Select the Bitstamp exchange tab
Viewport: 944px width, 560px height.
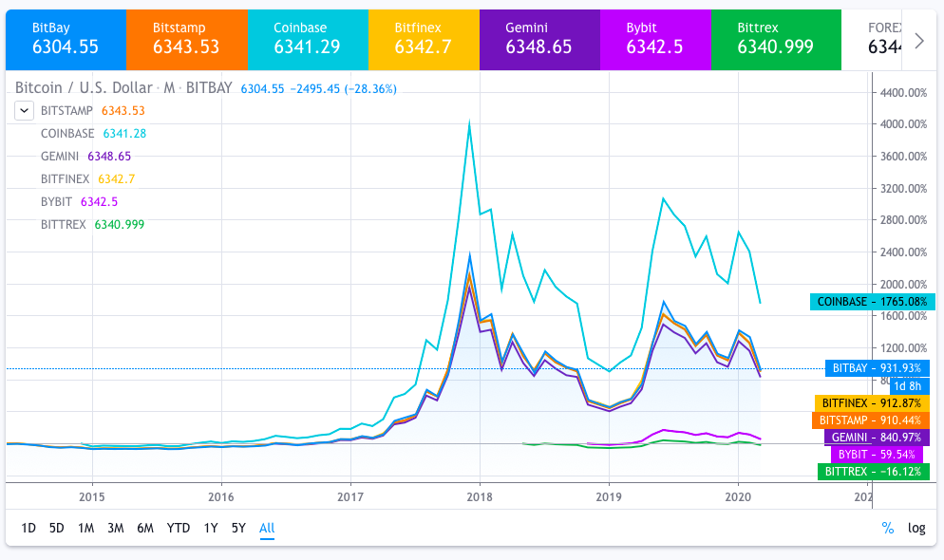point(187,40)
